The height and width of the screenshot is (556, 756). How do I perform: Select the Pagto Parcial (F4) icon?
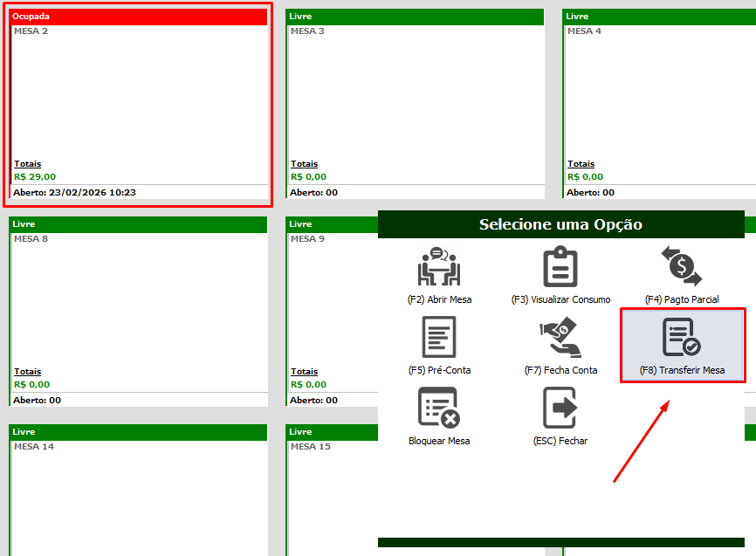click(681, 268)
